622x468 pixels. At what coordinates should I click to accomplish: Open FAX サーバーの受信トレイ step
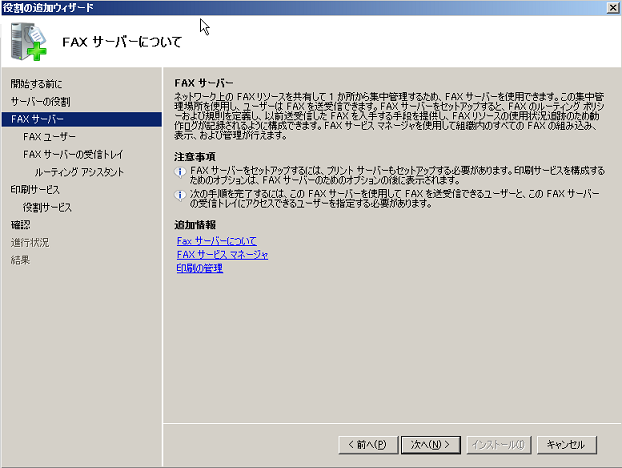(73, 154)
